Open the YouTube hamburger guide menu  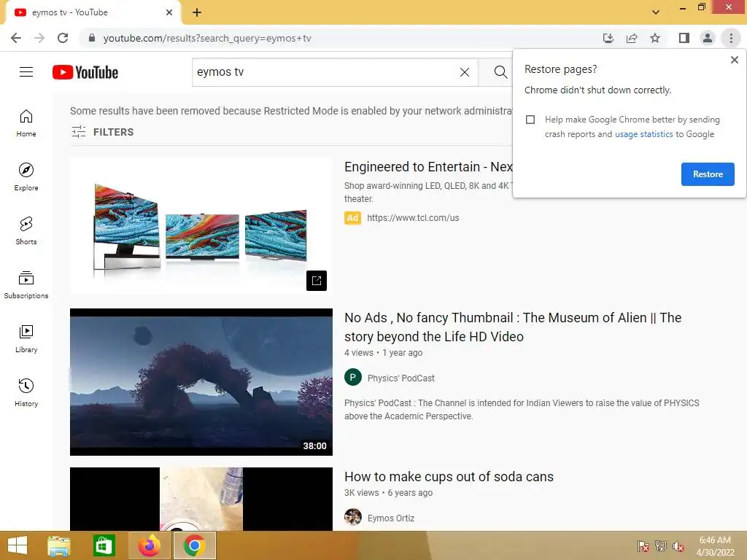tap(26, 72)
